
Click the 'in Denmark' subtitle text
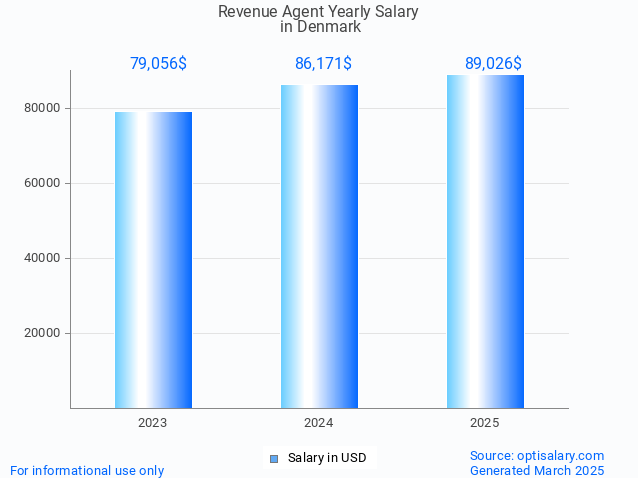320,27
